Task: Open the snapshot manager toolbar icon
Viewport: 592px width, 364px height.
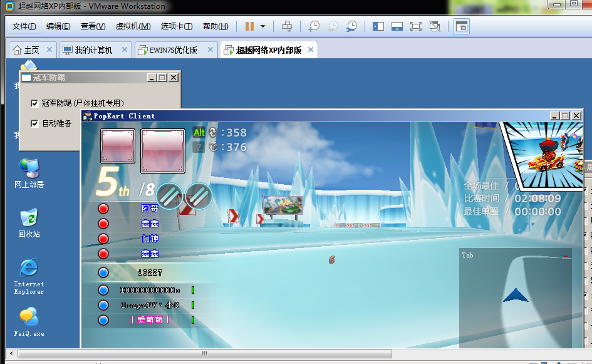Action: 351,26
